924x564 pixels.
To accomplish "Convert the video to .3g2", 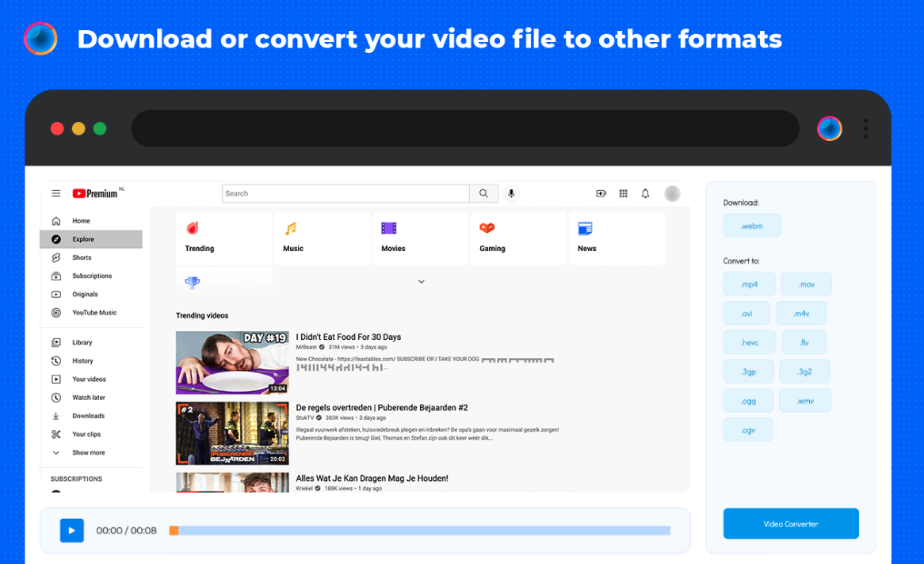I will coord(804,372).
